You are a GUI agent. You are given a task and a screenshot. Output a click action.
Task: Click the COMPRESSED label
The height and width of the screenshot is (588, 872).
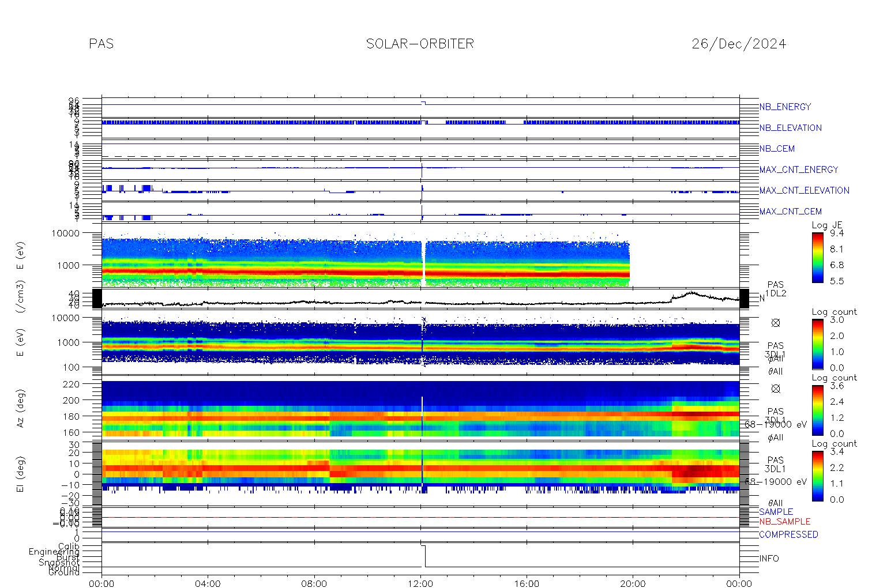point(788,534)
